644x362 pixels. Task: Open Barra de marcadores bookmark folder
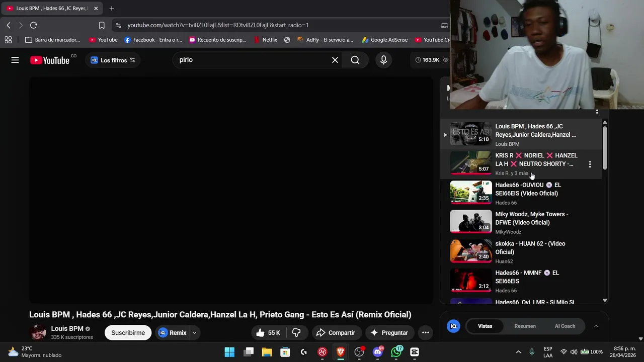pyautogui.click(x=52, y=40)
